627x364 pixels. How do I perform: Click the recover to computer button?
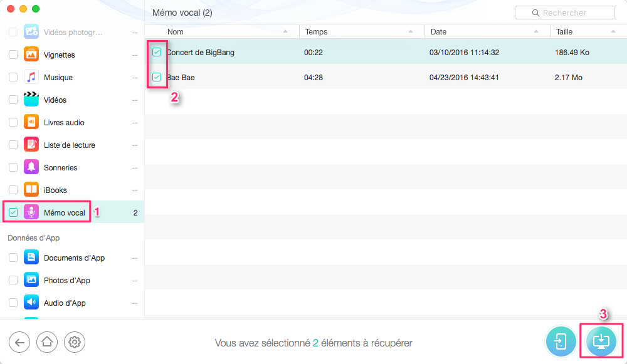(601, 341)
